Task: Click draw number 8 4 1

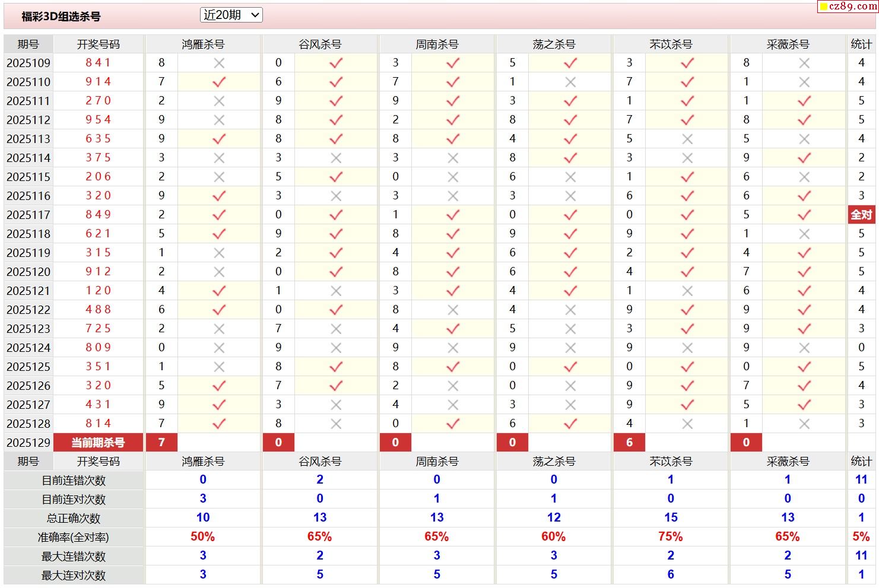Action: (99, 62)
